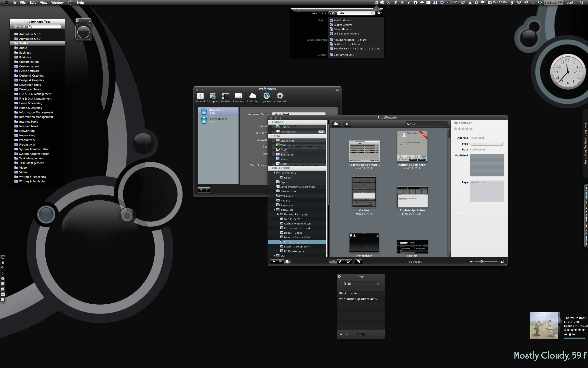588x368 pixels.
Task: Clear CoverSutra search text
Action: (x=373, y=13)
